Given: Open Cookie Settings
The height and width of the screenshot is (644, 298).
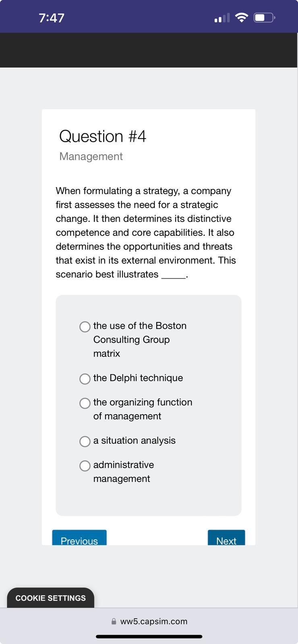Looking at the screenshot, I should tap(50, 598).
